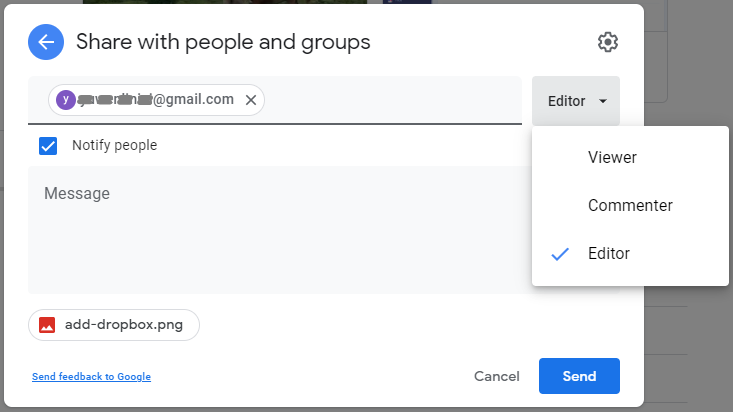Click the blue Send button
The height and width of the screenshot is (412, 733).
tap(579, 376)
